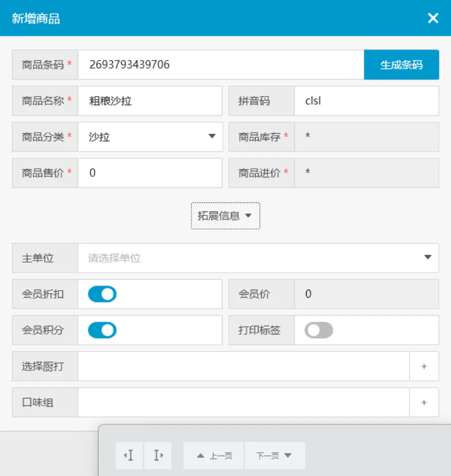Click the 商品库存 field
This screenshot has height=476, width=451.
pyautogui.click(x=367, y=137)
